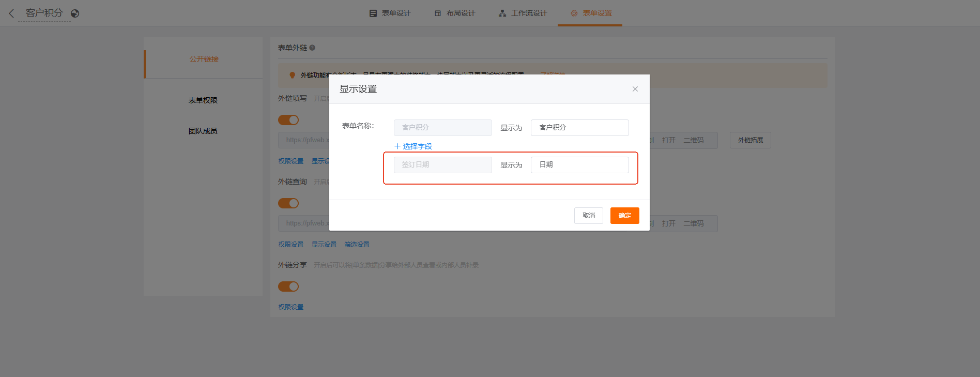Click the 外链拓展 button
Screen dimensions: 980x377
pyautogui.click(x=750, y=140)
